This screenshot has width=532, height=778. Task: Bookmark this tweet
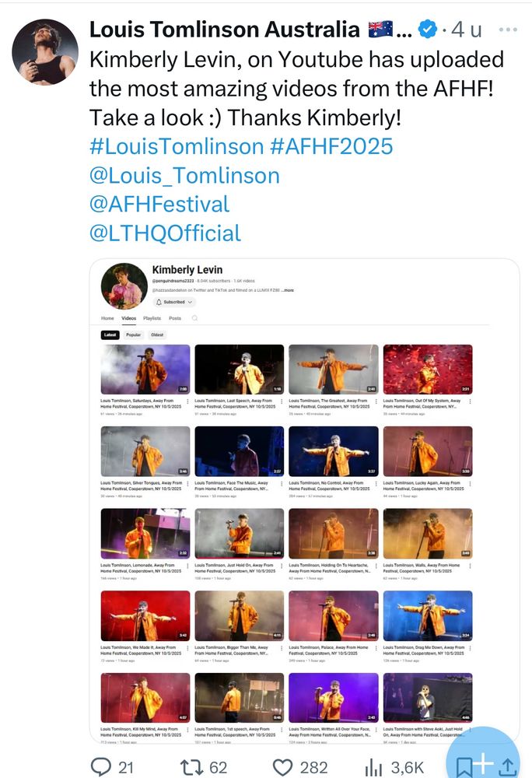[464, 766]
